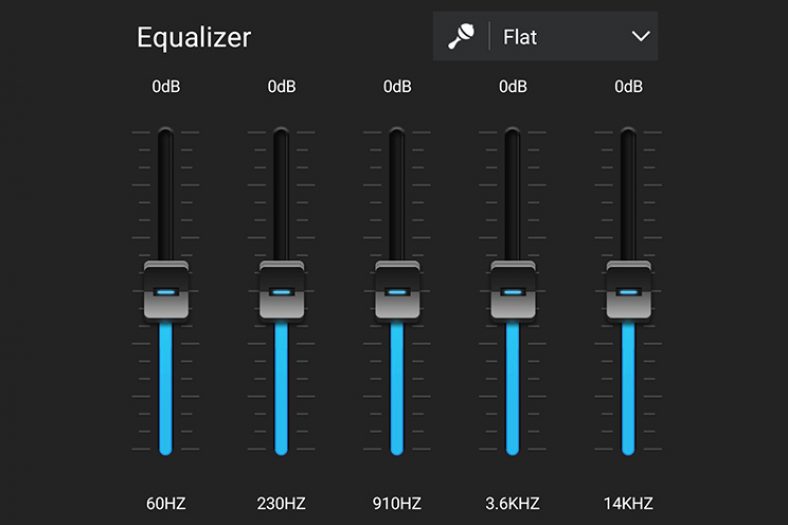Image resolution: width=788 pixels, height=525 pixels.
Task: Click the Equalizer title text
Action: (x=194, y=37)
